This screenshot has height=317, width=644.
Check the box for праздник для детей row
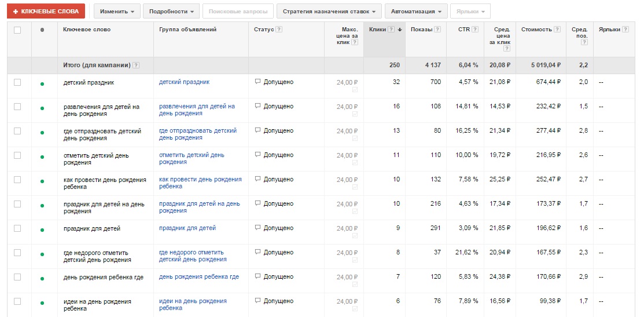(17, 228)
